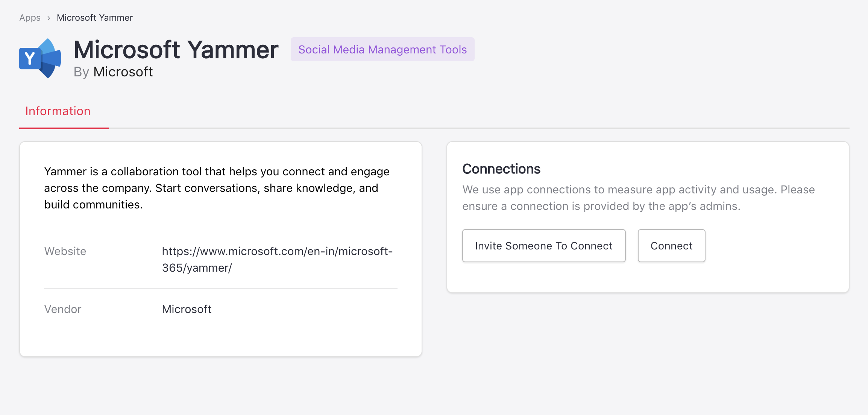Click the Vendor value Microsoft
The height and width of the screenshot is (415, 868).
coord(187,309)
